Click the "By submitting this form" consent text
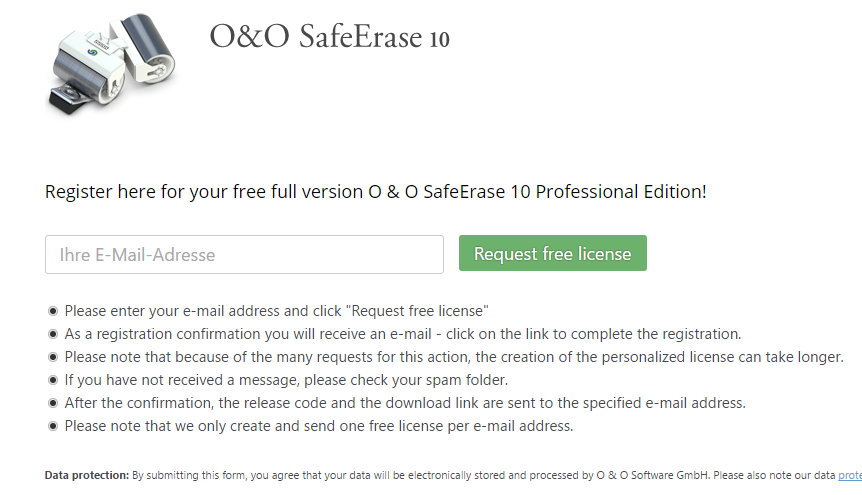The image size is (862, 495). point(480,475)
